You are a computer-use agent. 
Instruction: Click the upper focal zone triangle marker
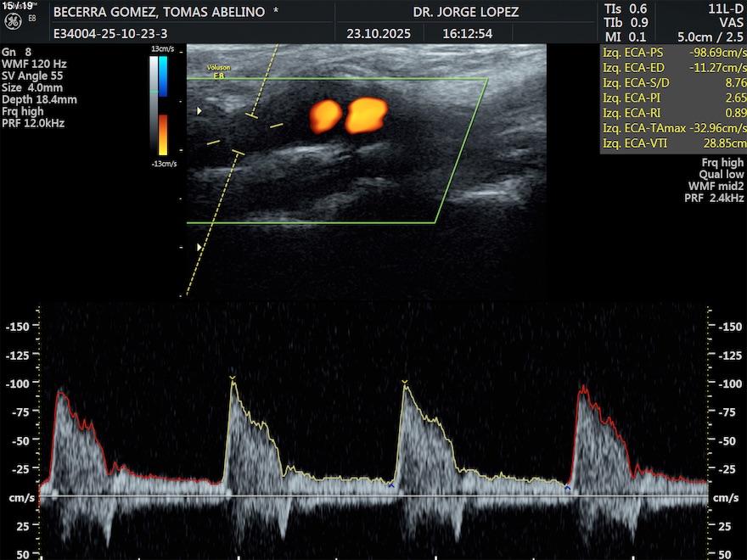pyautogui.click(x=200, y=110)
